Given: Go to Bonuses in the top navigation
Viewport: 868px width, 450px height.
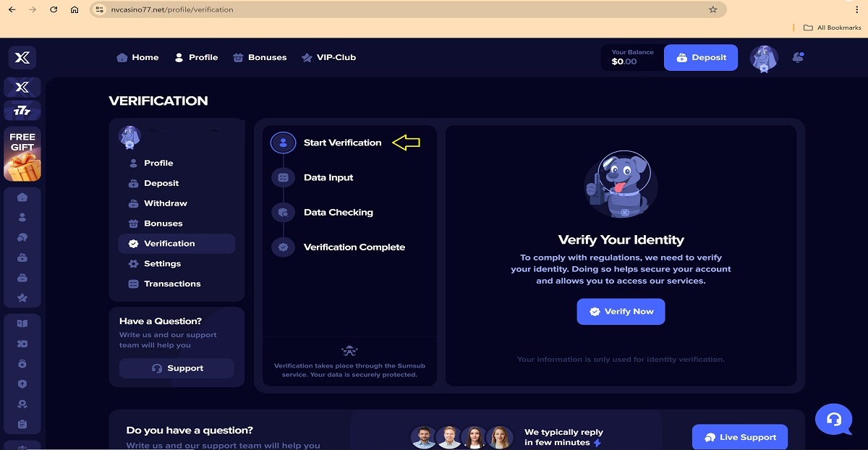Looking at the screenshot, I should (260, 57).
